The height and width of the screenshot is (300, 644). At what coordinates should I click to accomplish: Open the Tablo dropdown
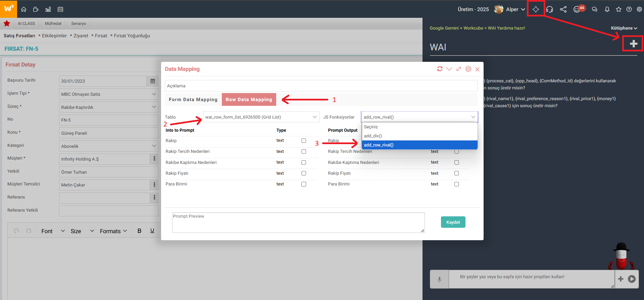point(261,117)
